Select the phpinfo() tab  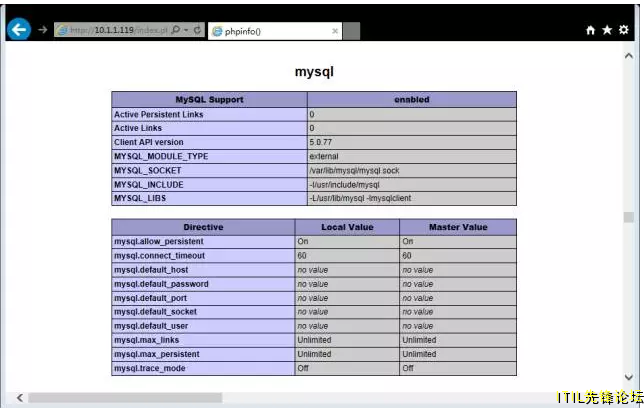click(x=275, y=31)
